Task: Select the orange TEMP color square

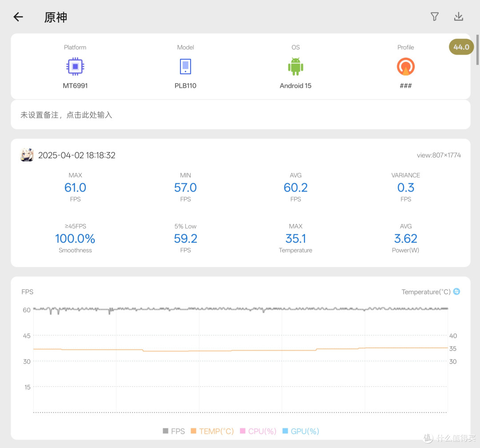Action: point(193,431)
